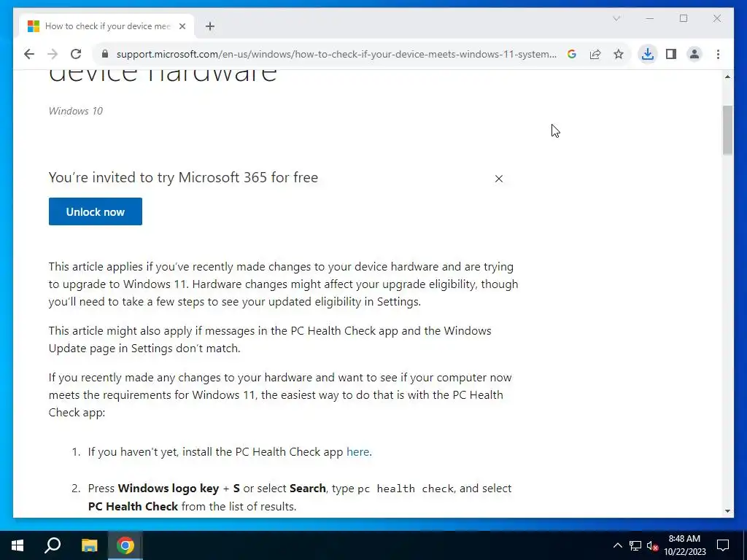Image resolution: width=747 pixels, height=560 pixels.
Task: Open the tab search dropdown
Action: click(616, 18)
